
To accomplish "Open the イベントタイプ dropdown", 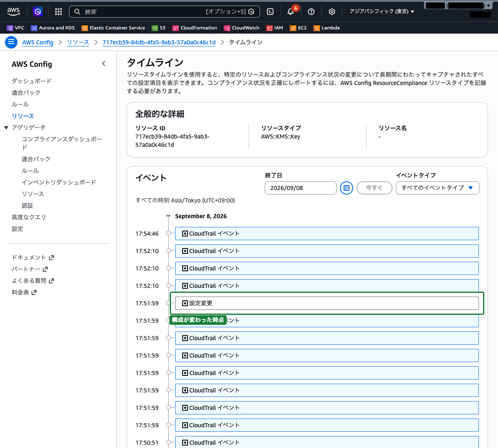I will click(x=437, y=188).
